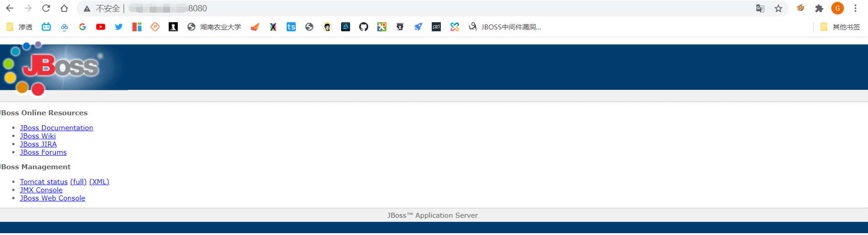Open the JBoss Web Console link

coord(53,198)
